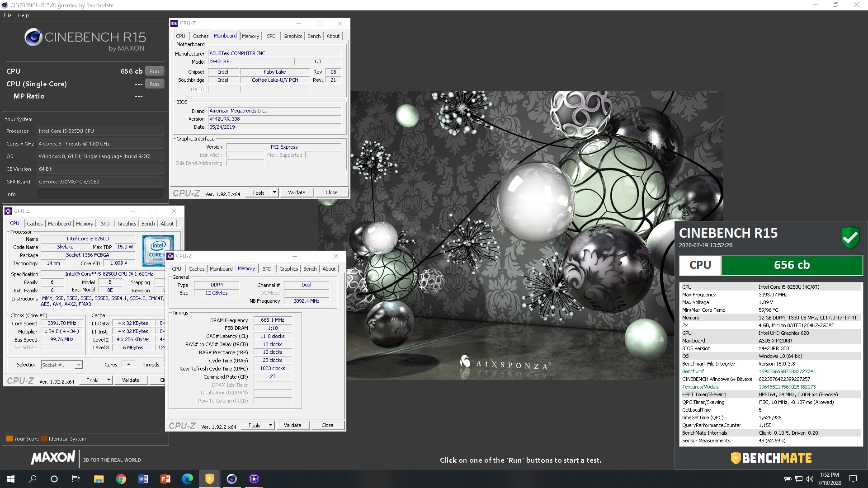Open CPU tab in Mainboard window
This screenshot has height=488, width=868.
[x=180, y=36]
